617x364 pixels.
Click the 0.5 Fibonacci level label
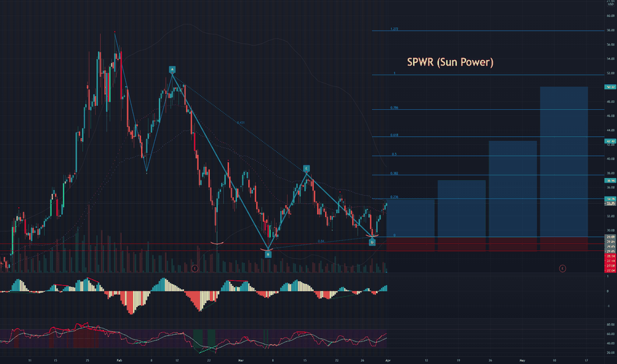[x=395, y=154]
